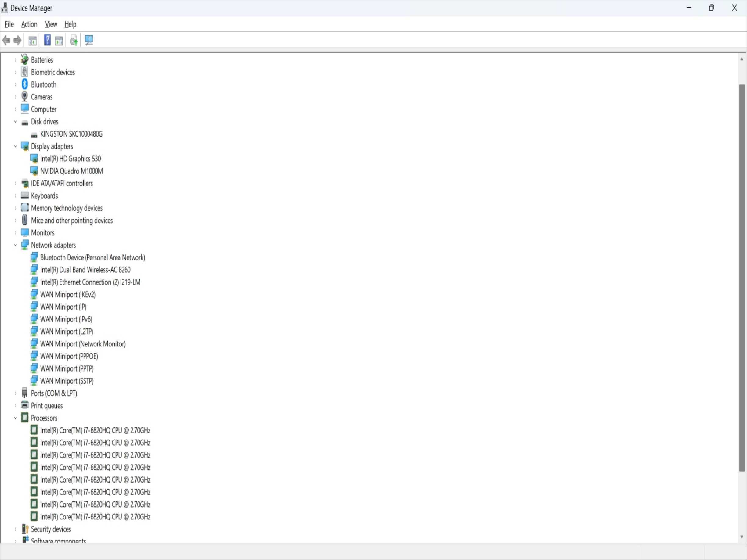Click the Mice and other pointing devices icon
The height and width of the screenshot is (560, 747).
tap(25, 220)
